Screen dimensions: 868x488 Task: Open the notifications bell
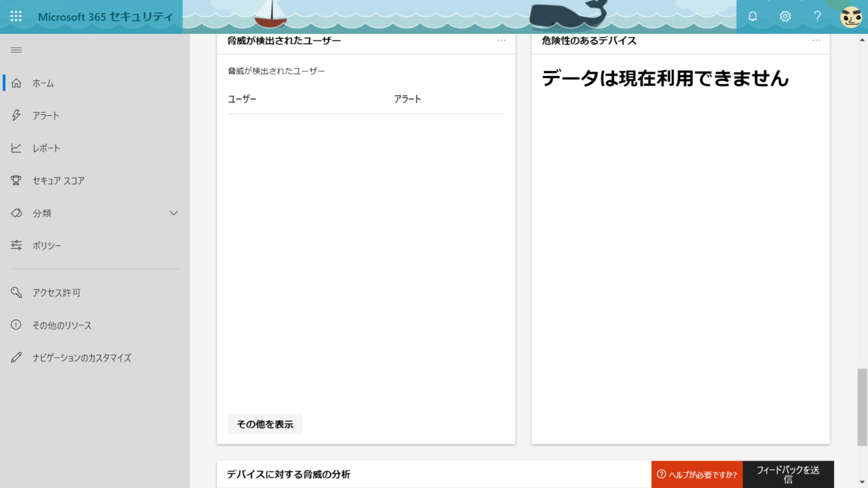752,17
